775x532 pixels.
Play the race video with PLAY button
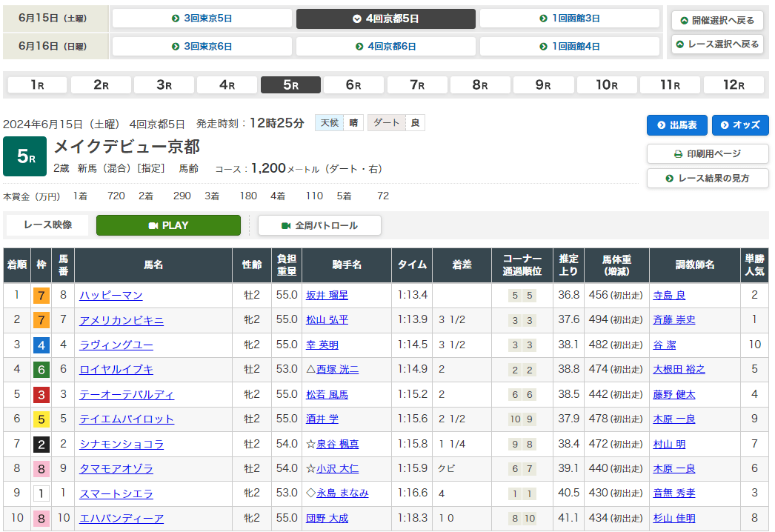pyautogui.click(x=168, y=225)
